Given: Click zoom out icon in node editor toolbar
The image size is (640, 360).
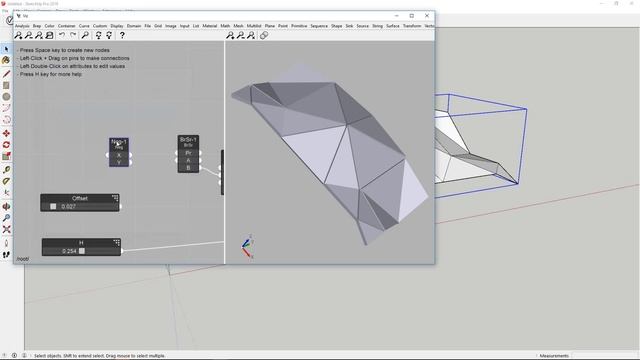Looking at the screenshot, I should [29, 36].
